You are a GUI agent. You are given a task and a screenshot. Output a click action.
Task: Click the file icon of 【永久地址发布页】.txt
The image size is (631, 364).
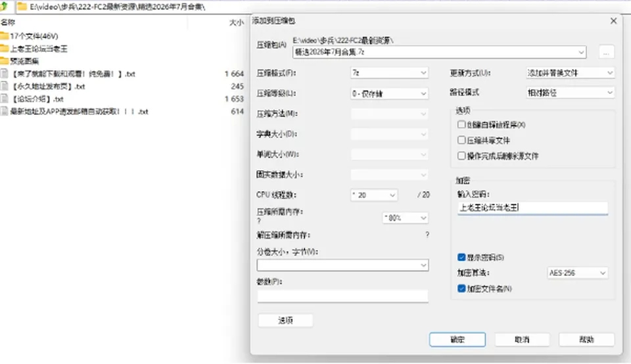point(5,86)
